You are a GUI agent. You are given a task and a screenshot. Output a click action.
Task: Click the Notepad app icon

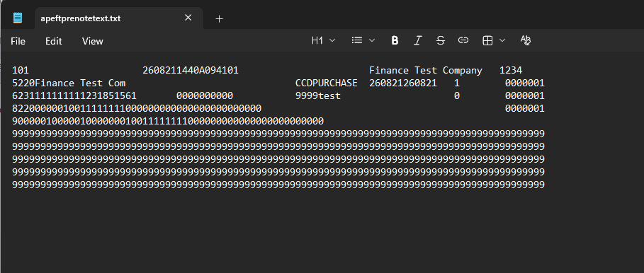17,18
